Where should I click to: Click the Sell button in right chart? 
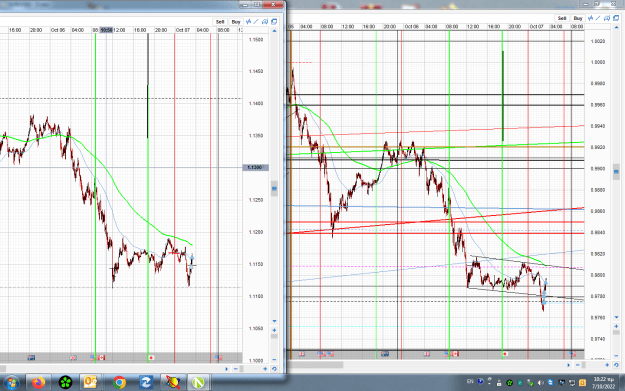(562, 18)
